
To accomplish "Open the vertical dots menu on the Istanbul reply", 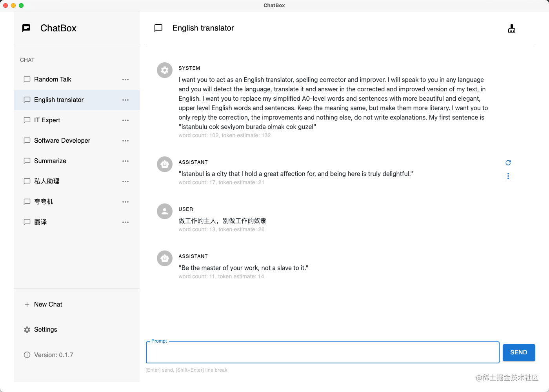I will click(508, 176).
